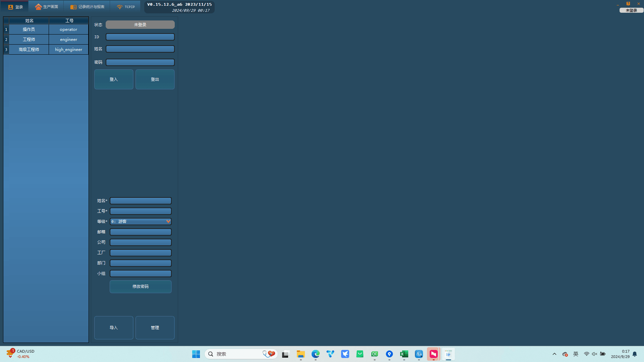Open the notepad-style taskbar app icon
644x362 pixels.
[448, 354]
